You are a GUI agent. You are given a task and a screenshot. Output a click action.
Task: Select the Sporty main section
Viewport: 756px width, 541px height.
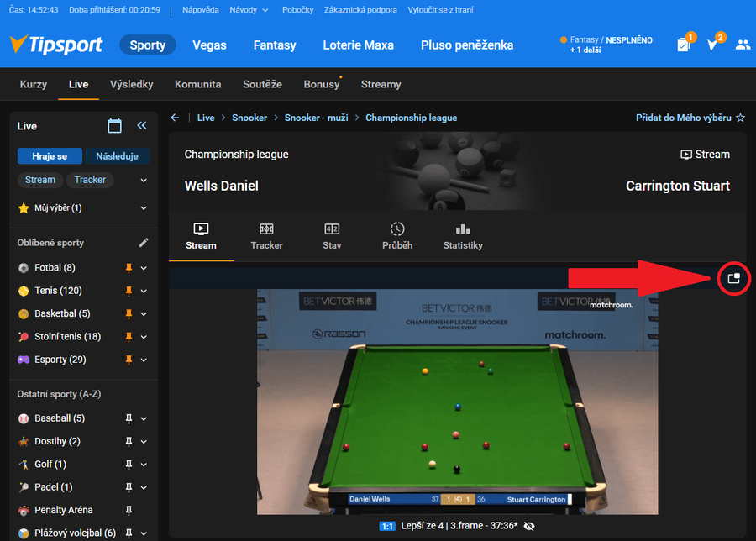pyautogui.click(x=148, y=45)
